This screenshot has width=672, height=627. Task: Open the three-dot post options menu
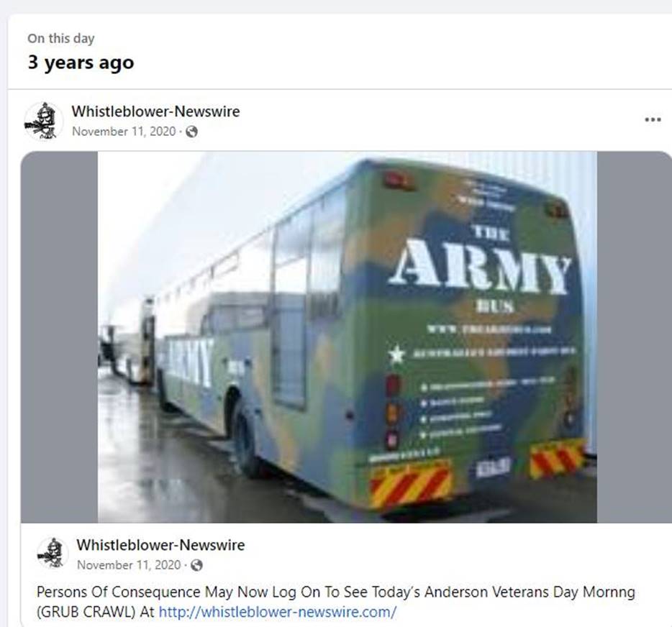[653, 119]
